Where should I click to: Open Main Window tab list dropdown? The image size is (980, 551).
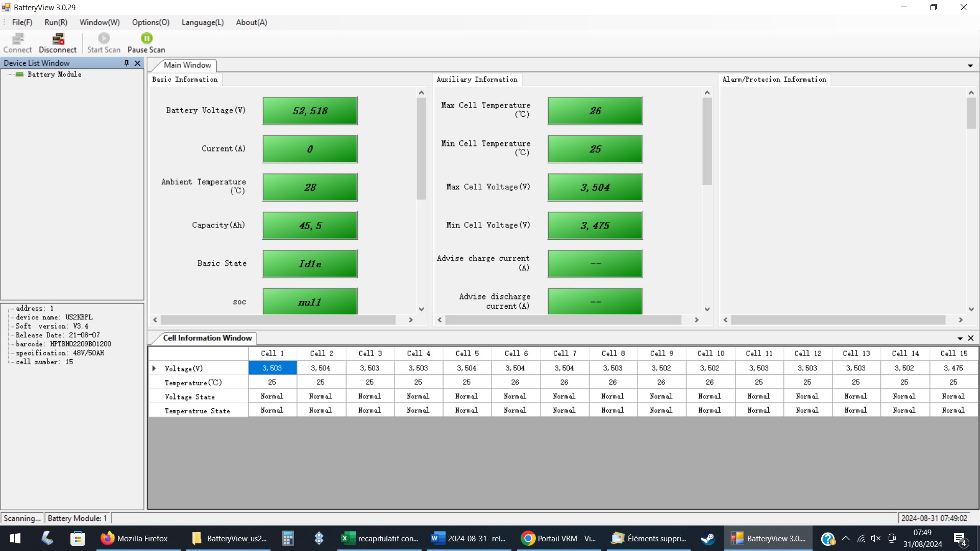970,66
